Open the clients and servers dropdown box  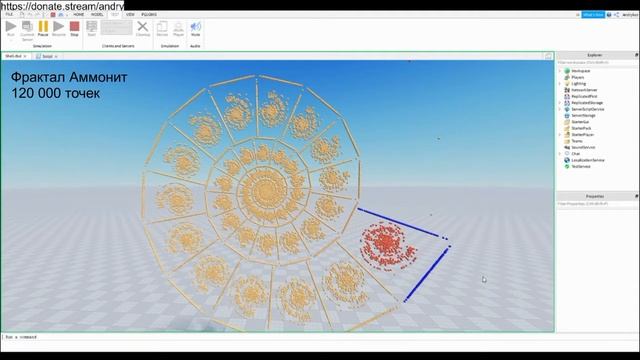(116, 28)
